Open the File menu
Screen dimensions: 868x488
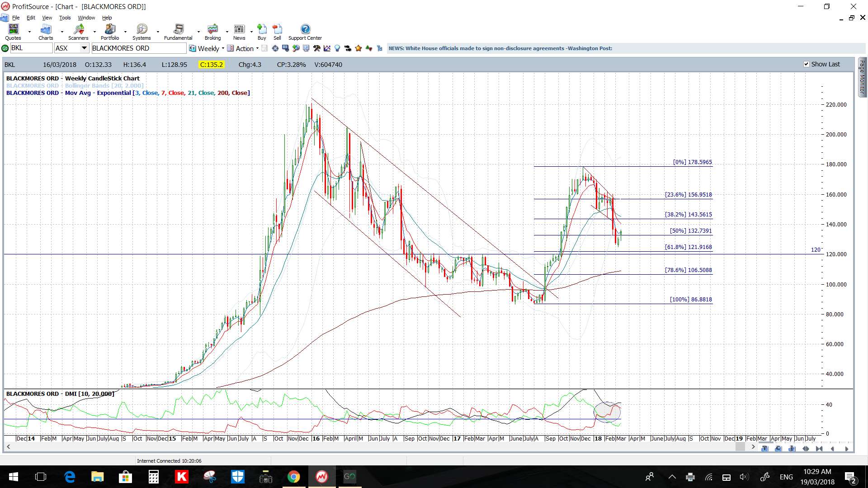click(16, 18)
